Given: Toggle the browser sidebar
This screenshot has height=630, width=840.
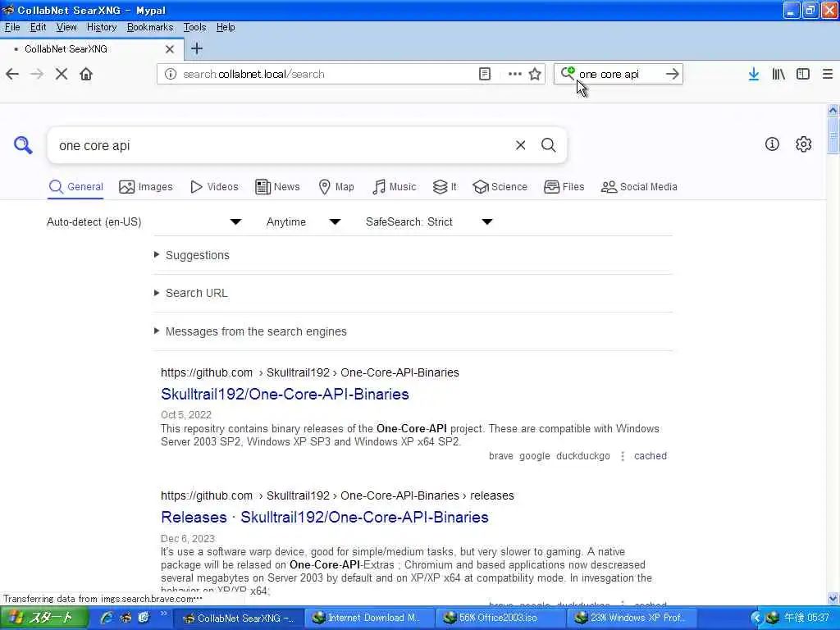Looking at the screenshot, I should coord(802,74).
